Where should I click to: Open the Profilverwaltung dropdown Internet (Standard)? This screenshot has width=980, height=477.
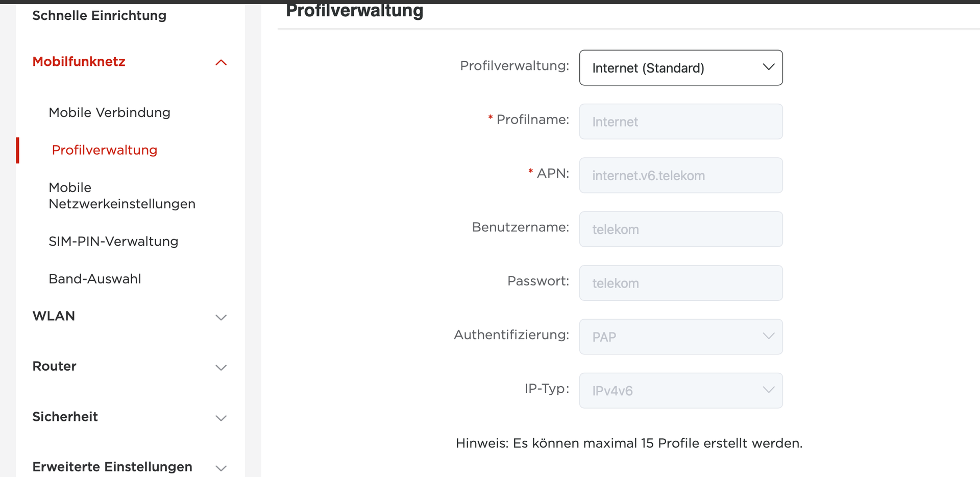pyautogui.click(x=681, y=67)
